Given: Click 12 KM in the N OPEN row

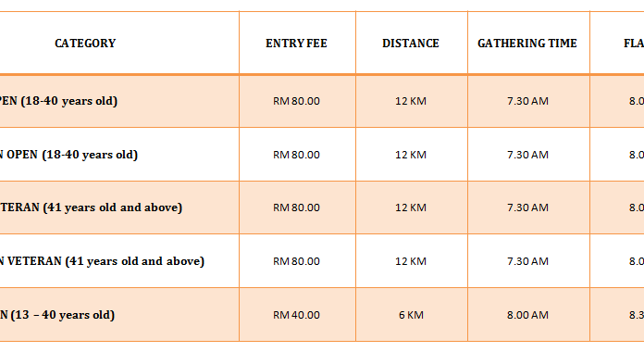Looking at the screenshot, I should [x=411, y=155].
